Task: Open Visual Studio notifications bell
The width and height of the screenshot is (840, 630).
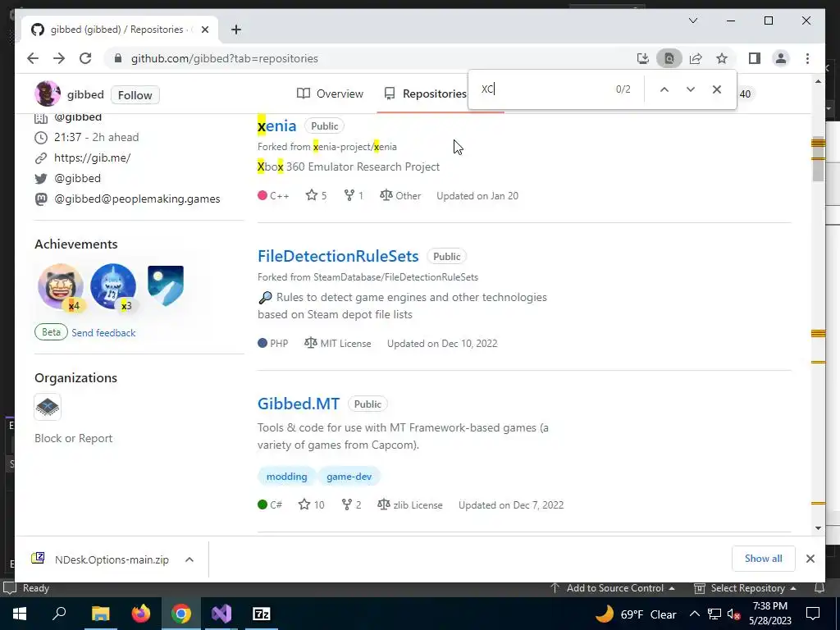Action: coord(819,588)
